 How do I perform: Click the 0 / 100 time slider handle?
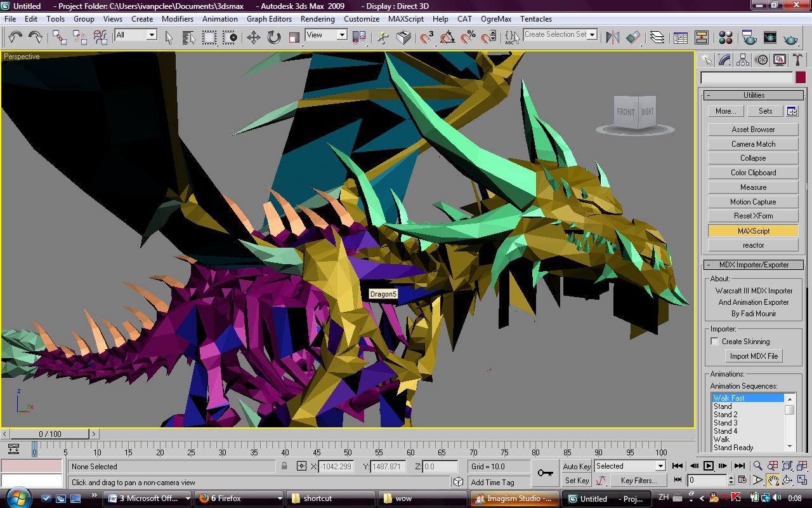50,434
